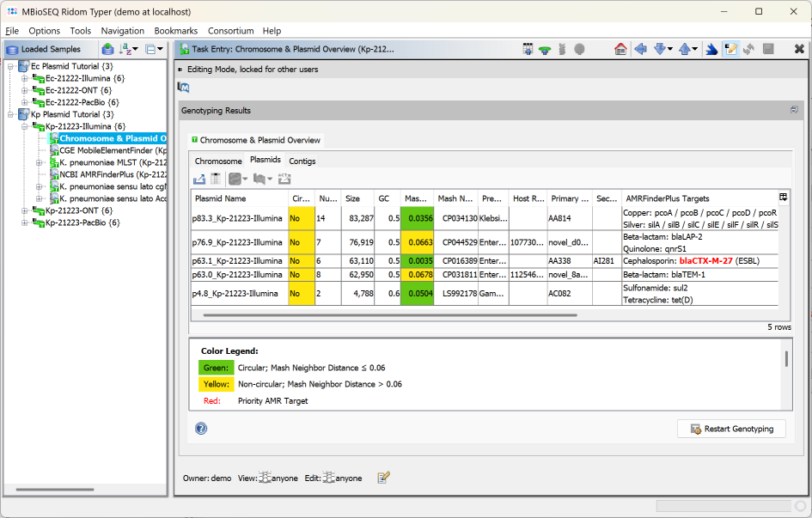
Task: Click the edit permissions pencil next to Edit: anyone
Action: [382, 476]
